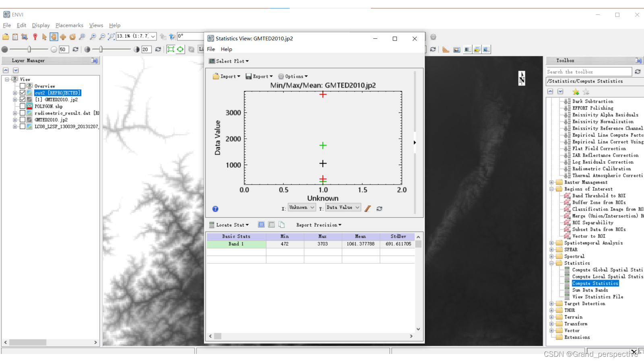Viewport: 644px width, 362px height.
Task: Refresh the Toolbox search results
Action: [638, 72]
